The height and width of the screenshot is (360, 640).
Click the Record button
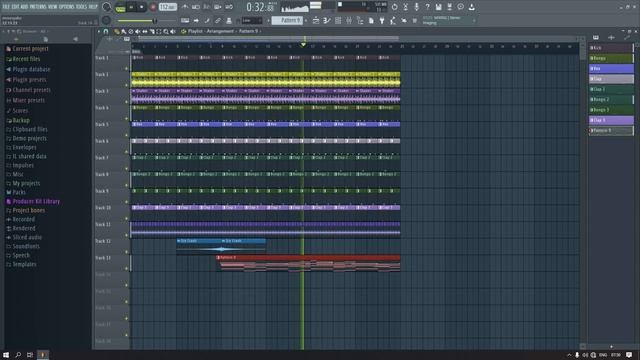[153, 7]
